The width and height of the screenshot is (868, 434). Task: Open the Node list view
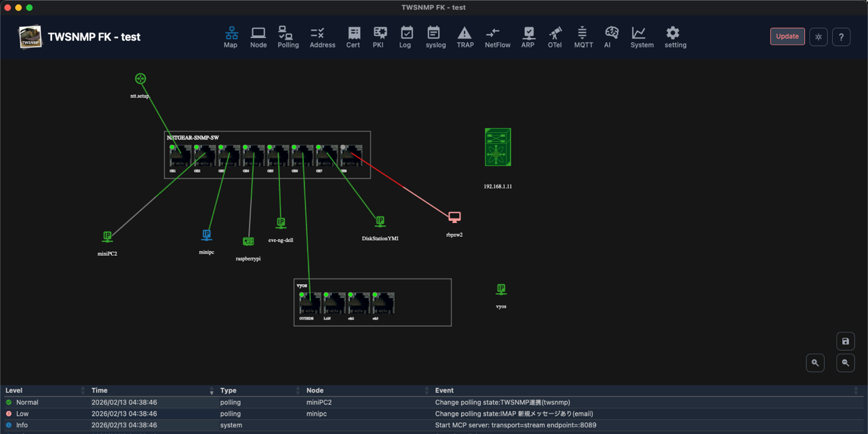tap(258, 37)
